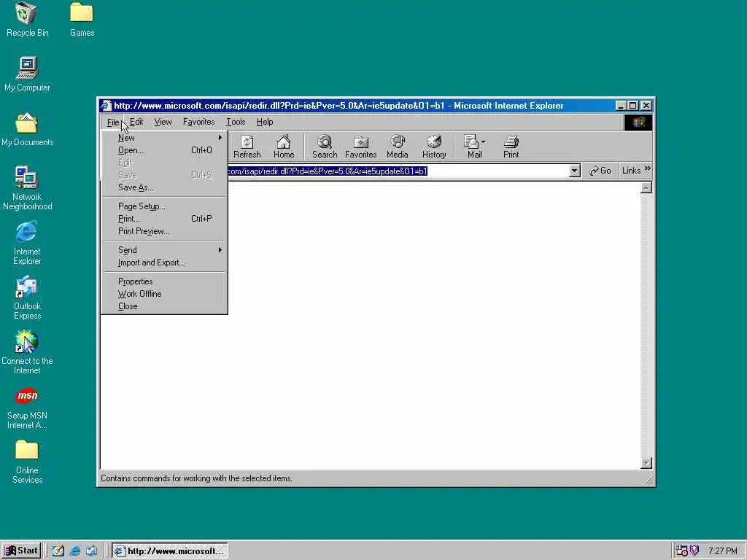The width and height of the screenshot is (747, 560).
Task: Click the task scheduler tray icon
Action: coord(682,551)
